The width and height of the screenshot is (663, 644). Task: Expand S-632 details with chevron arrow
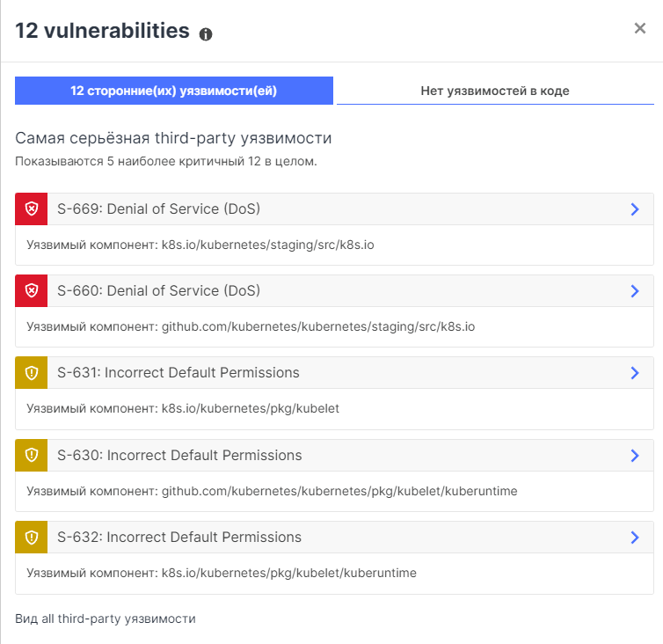point(635,538)
